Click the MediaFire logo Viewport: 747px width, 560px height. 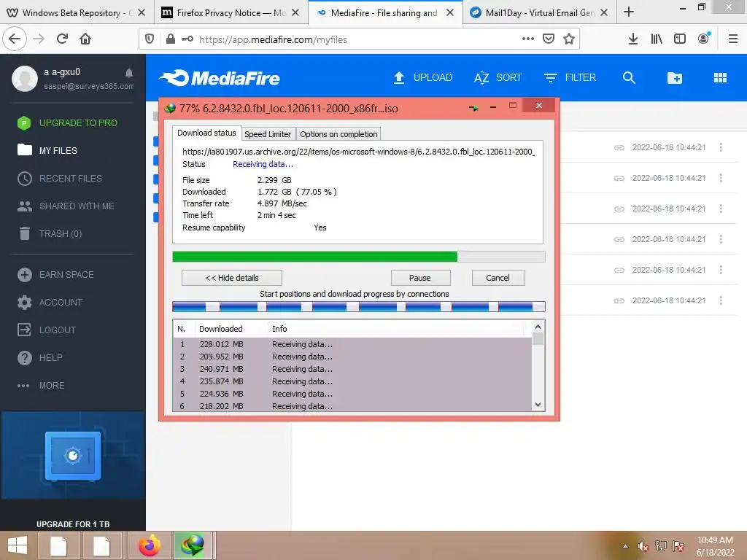click(220, 78)
